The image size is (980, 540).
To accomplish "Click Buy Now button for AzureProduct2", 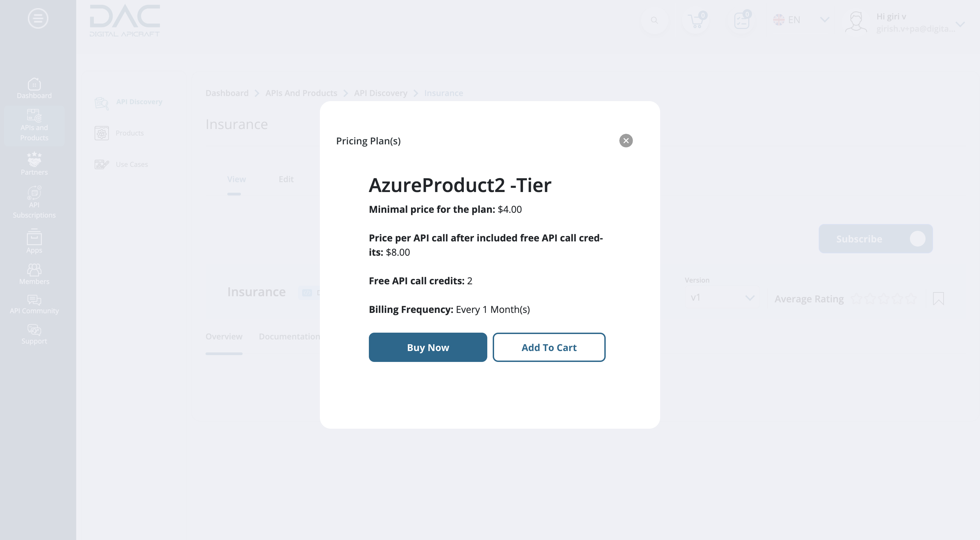I will [428, 347].
